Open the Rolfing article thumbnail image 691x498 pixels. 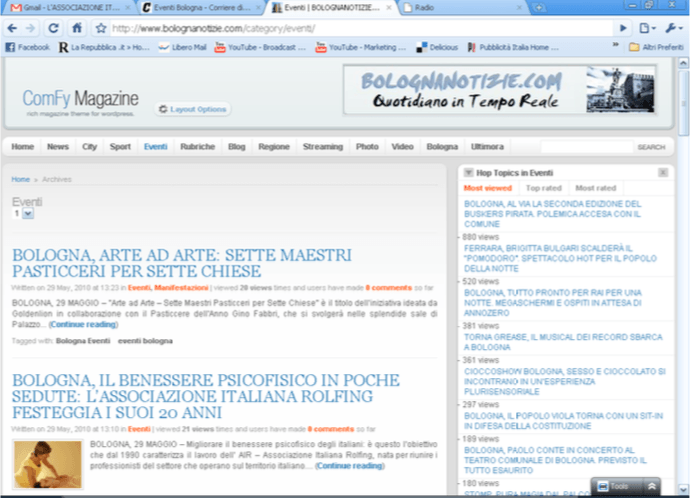tap(48, 464)
